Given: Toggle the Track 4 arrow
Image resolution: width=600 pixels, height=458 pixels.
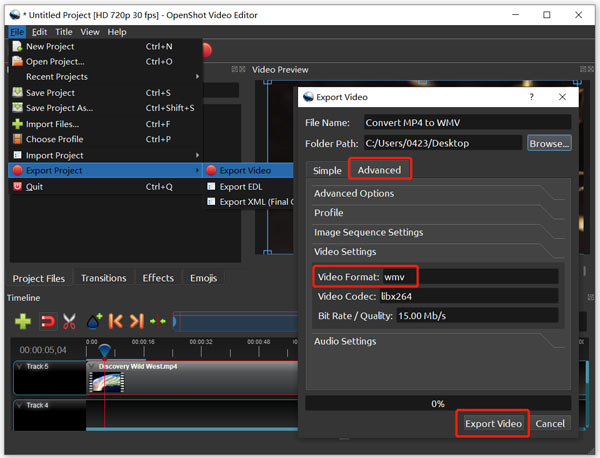Looking at the screenshot, I should 20,405.
